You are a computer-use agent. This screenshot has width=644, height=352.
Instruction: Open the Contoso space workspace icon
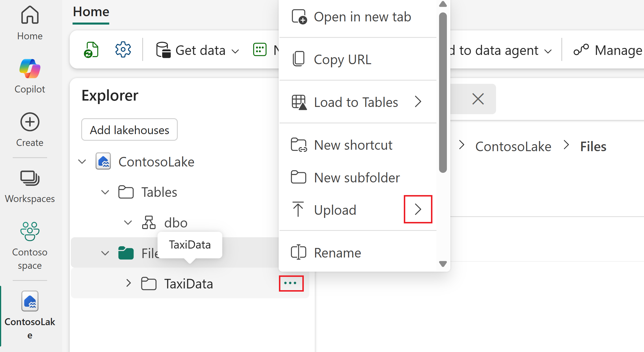30,231
